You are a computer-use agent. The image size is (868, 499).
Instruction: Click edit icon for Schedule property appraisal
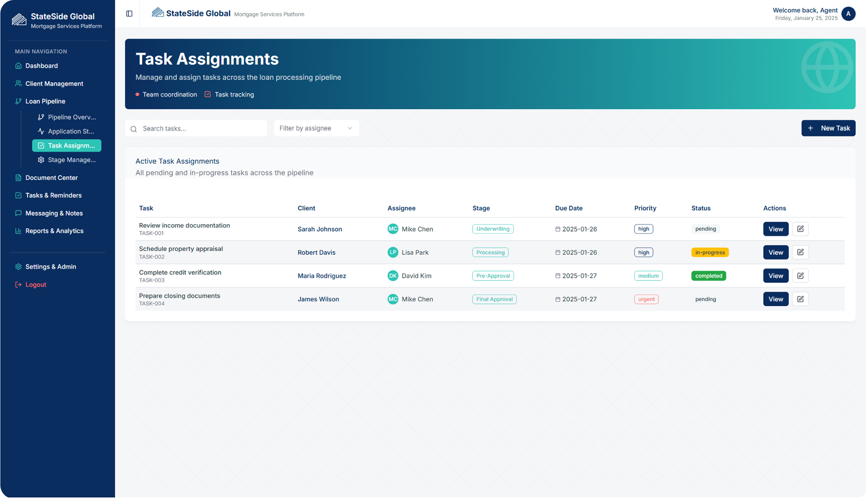click(x=800, y=252)
